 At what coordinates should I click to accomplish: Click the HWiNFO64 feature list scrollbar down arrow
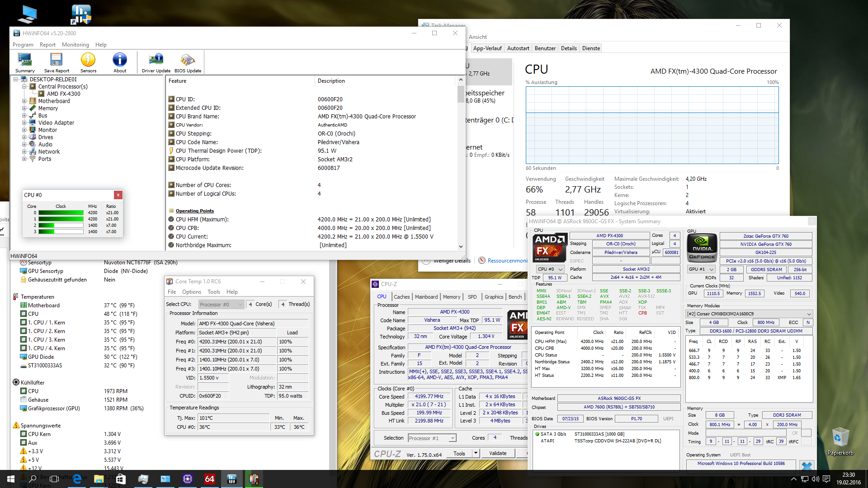[461, 247]
